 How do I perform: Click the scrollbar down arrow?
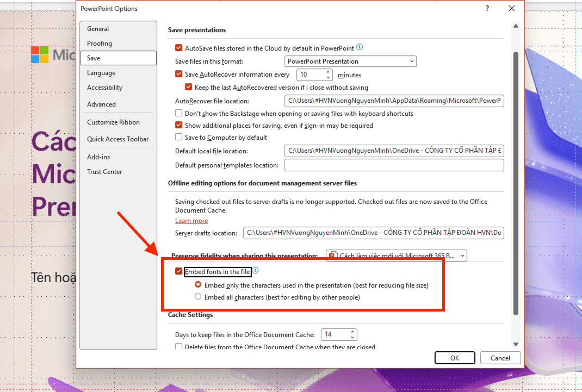pos(516,344)
